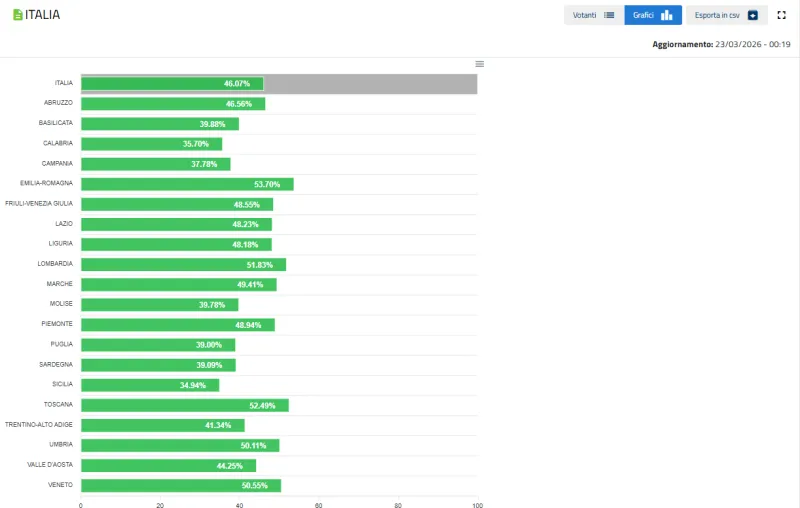
Task: Click the ITALIA 46.07% bar
Action: coord(172,84)
